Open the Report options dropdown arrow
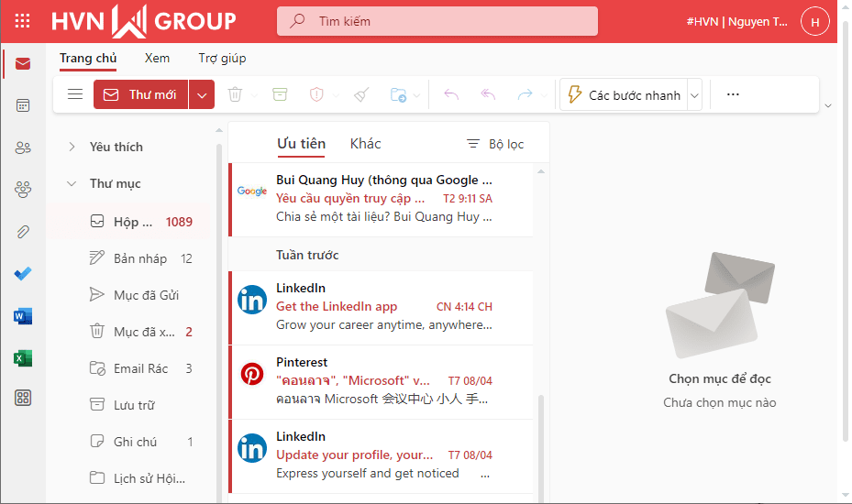 pyautogui.click(x=336, y=95)
